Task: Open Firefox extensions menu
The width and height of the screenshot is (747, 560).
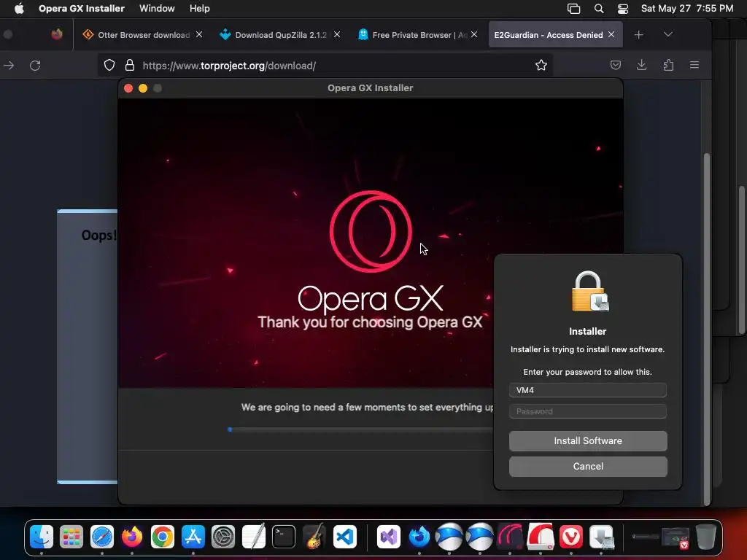Action: [x=668, y=65]
